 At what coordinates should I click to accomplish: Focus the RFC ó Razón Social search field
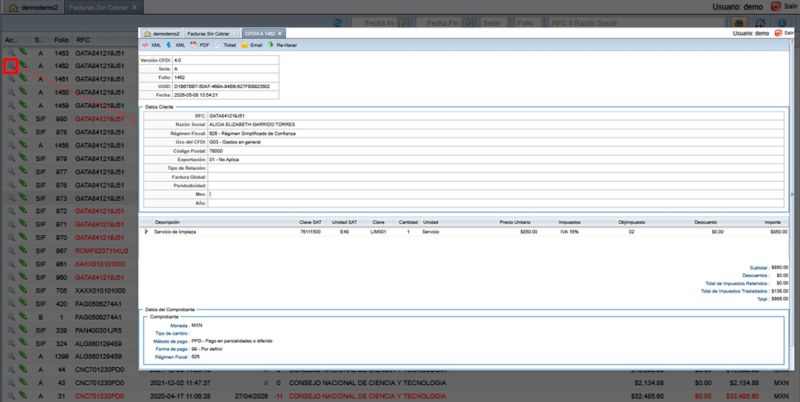coord(638,23)
